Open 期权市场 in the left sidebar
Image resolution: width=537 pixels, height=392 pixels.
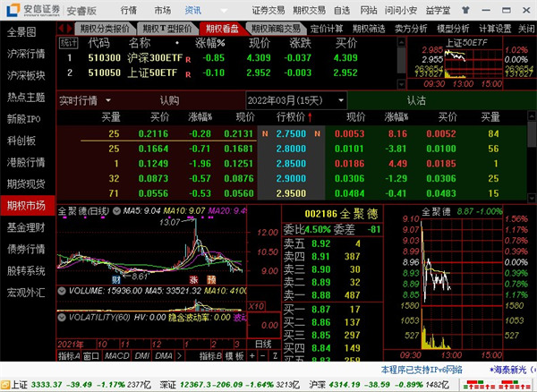[x=26, y=205]
